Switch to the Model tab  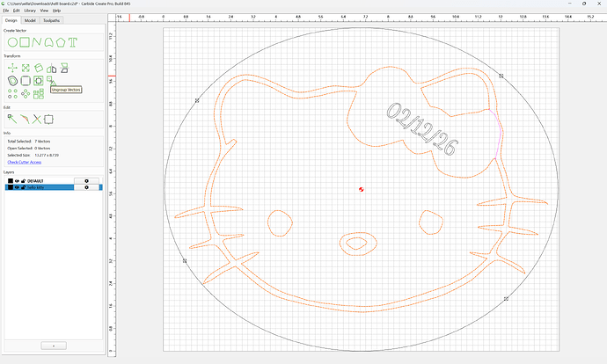tap(30, 20)
